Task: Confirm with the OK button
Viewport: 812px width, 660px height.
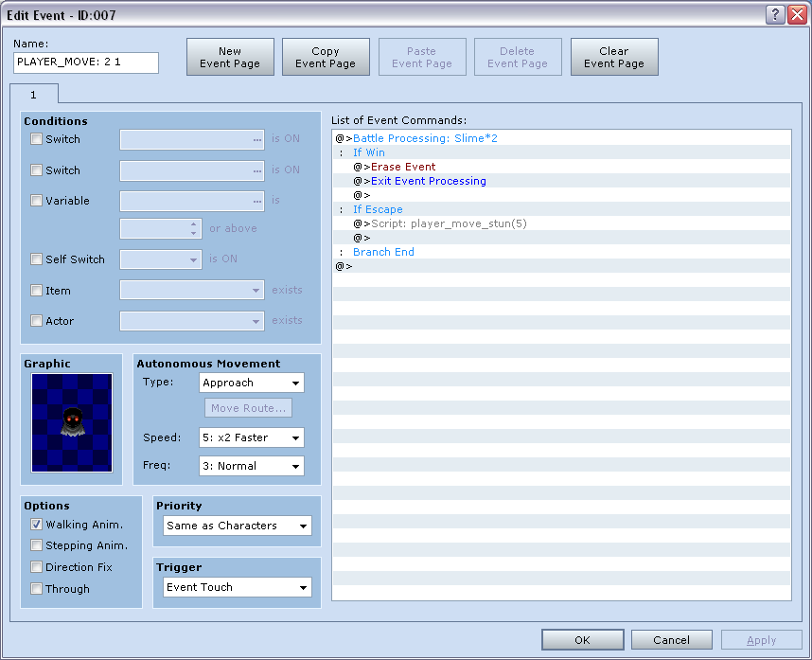Action: [582, 640]
